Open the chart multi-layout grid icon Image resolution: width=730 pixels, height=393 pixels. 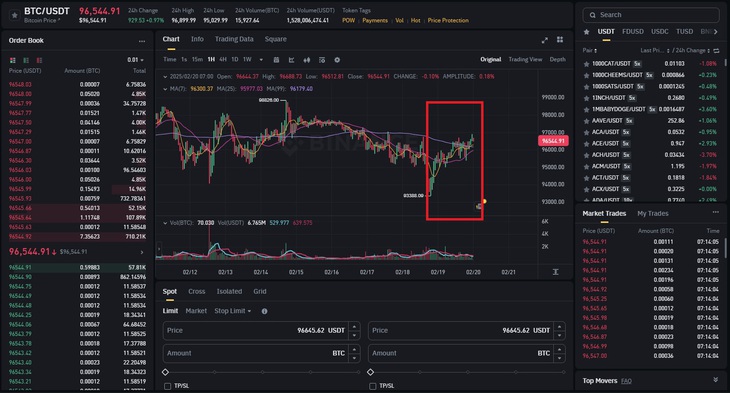click(560, 40)
